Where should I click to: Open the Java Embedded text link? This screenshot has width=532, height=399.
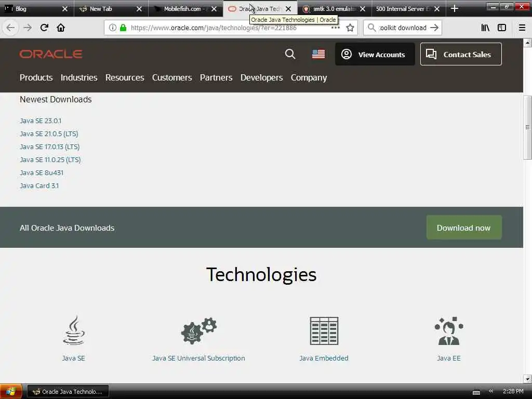coord(324,358)
